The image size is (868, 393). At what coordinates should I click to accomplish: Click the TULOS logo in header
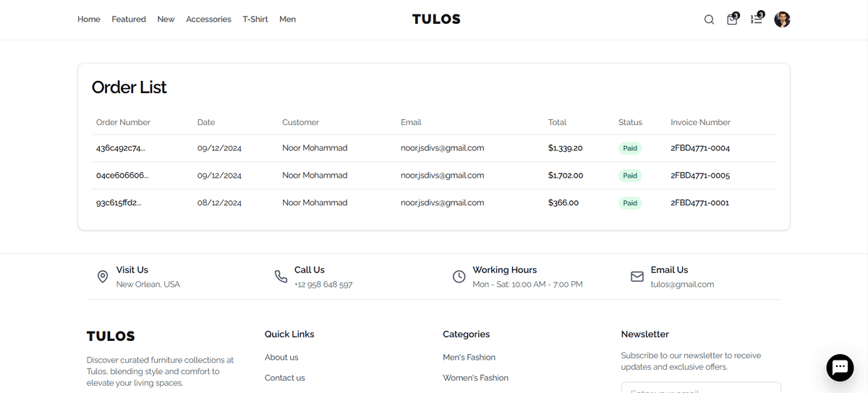[x=436, y=20]
